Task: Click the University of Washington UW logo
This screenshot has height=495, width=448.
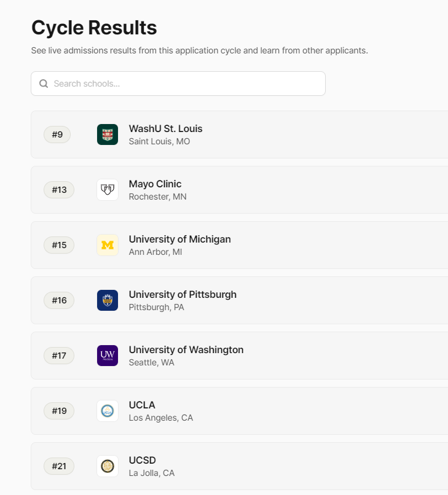Action: click(x=108, y=356)
